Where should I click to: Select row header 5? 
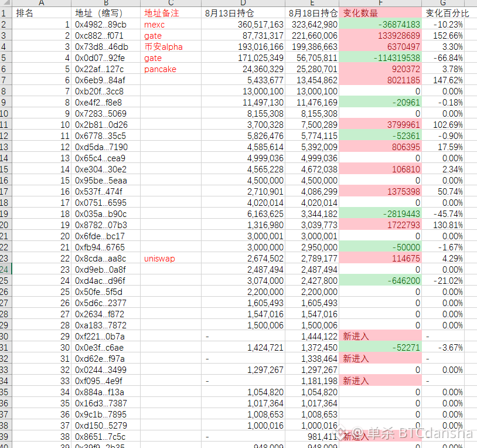point(5,58)
